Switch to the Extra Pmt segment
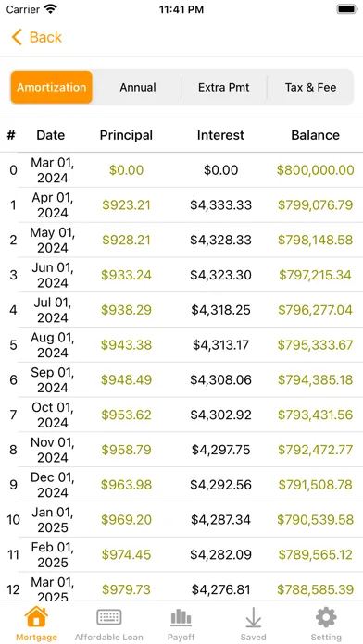363x644 pixels. 224,87
